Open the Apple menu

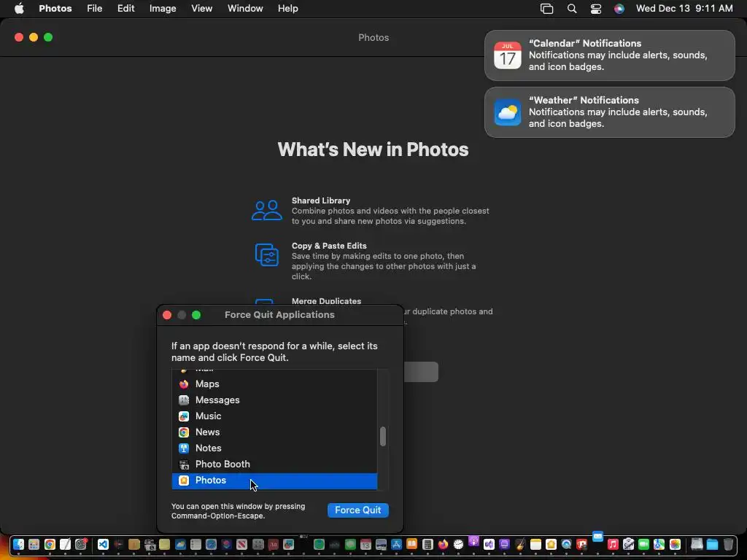pos(19,9)
